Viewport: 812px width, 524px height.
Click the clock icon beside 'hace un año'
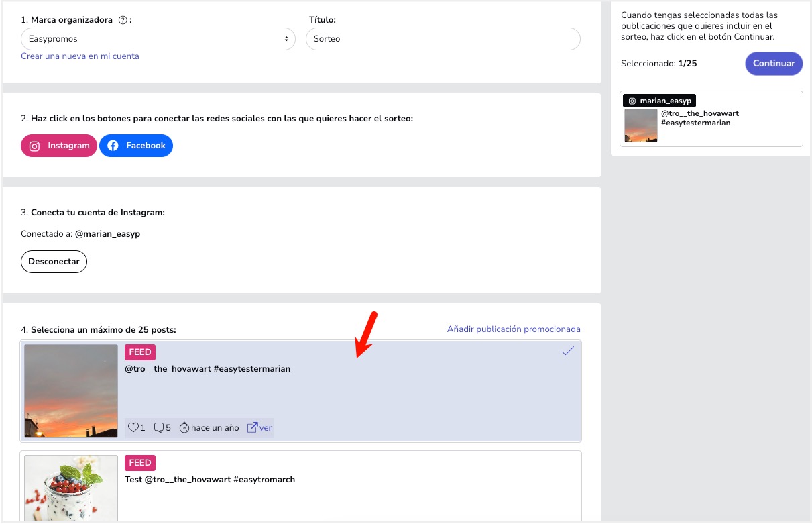(184, 428)
